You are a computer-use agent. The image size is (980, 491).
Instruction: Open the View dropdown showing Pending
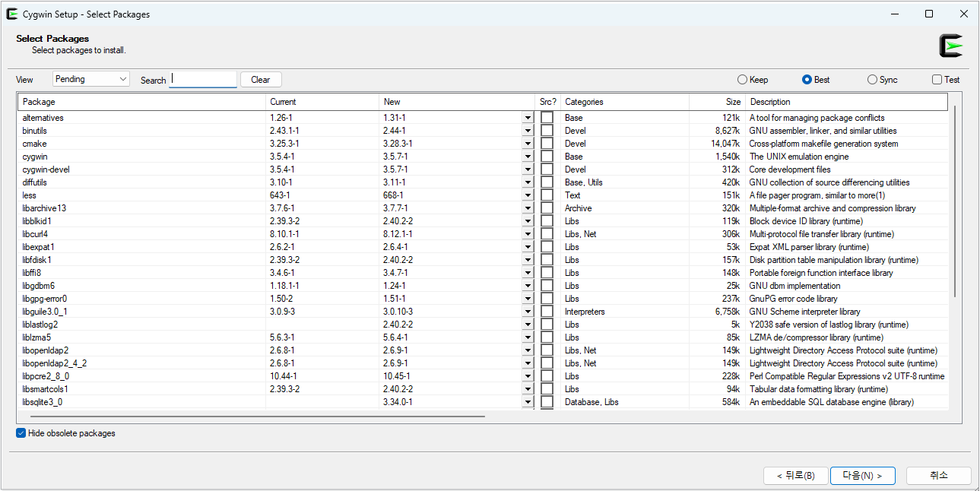pos(91,79)
